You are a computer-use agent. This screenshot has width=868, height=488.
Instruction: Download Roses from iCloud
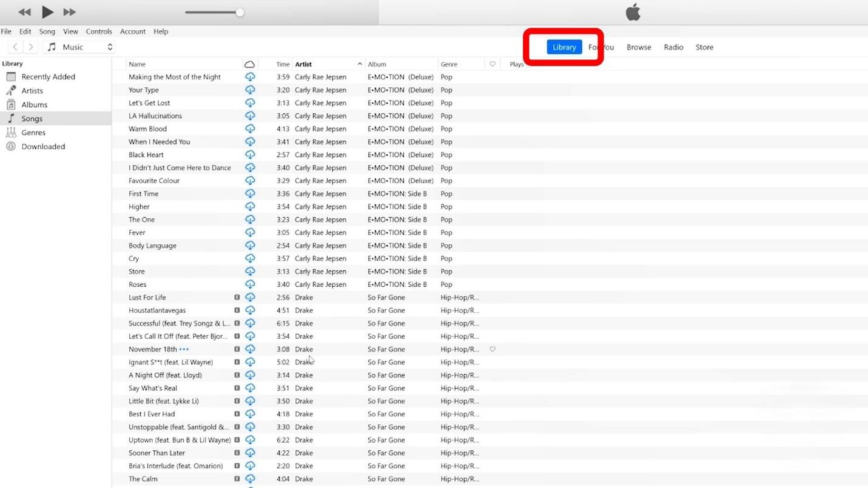point(250,284)
